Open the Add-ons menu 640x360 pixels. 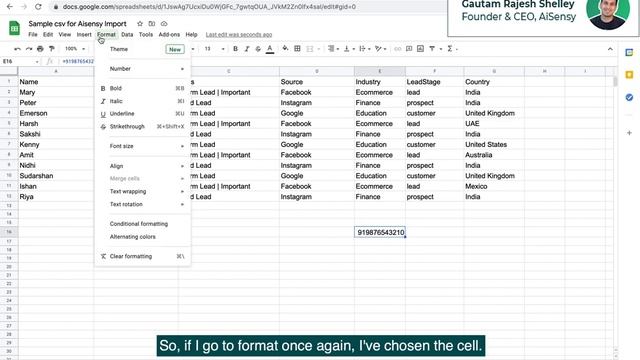169,35
